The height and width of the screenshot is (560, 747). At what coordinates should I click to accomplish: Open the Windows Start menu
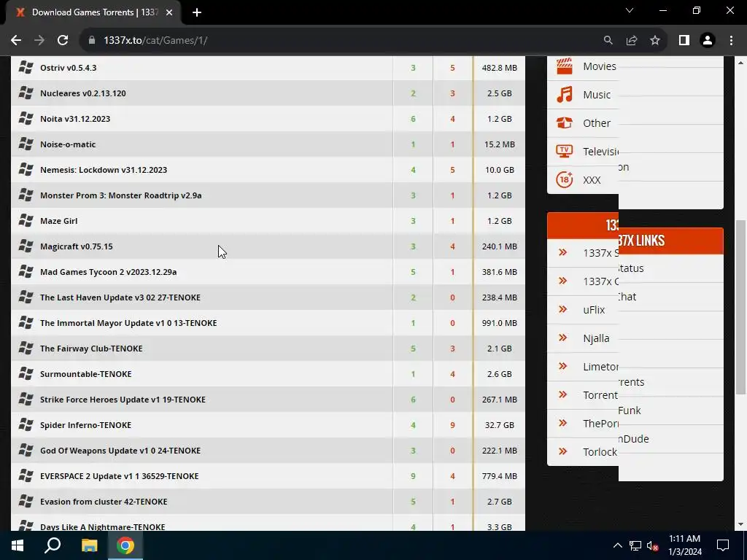[18, 545]
